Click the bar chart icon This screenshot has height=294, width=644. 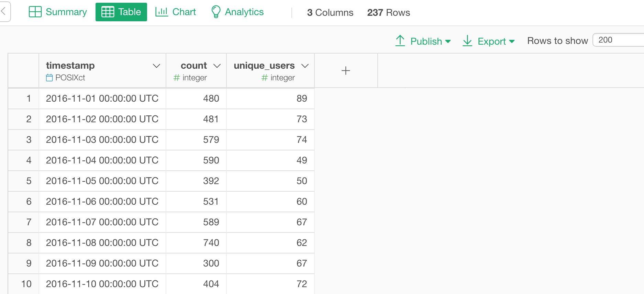pos(162,12)
